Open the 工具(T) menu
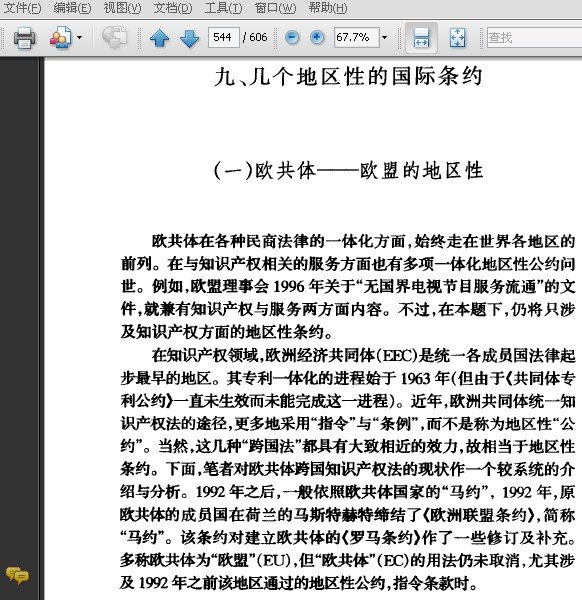Screen dimensions: 582x600 (223, 8)
